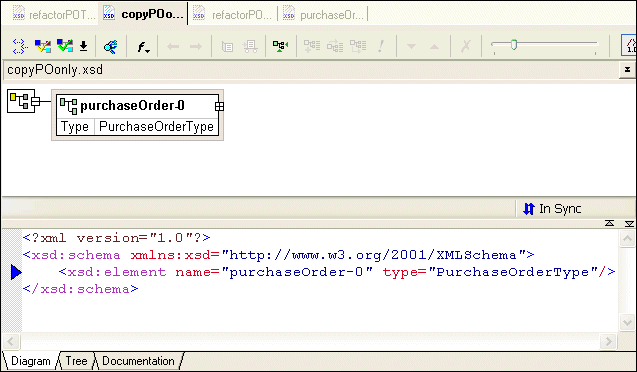Click the xsd:schema opening tag text
Image resolution: width=637 pixels, height=372 pixels.
(x=72, y=255)
